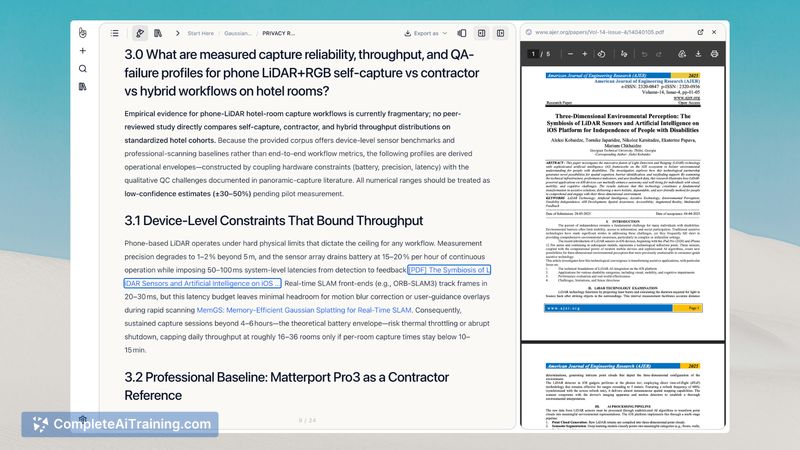Screen dimensions: 800x450
Task: Zoom in the PDF with plus icon
Action: pyautogui.click(x=585, y=54)
